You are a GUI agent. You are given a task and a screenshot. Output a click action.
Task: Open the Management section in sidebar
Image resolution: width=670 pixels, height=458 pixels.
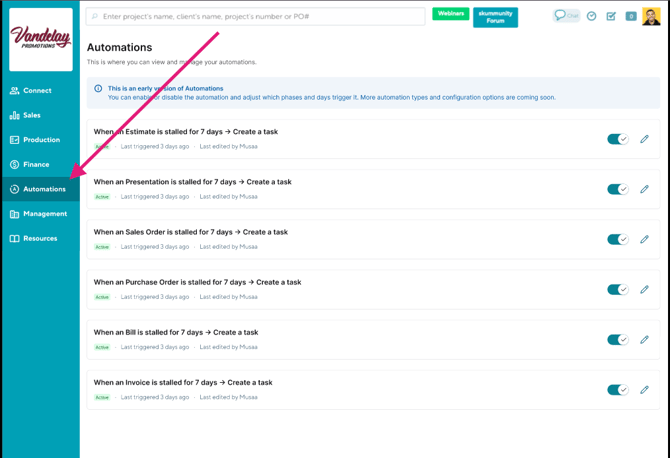coord(41,214)
